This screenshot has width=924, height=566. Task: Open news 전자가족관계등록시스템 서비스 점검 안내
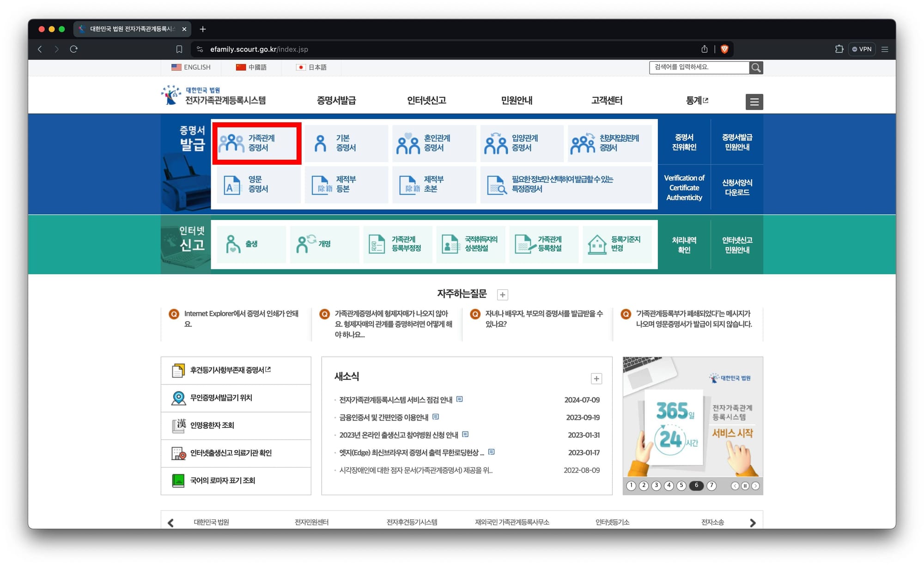pyautogui.click(x=395, y=400)
